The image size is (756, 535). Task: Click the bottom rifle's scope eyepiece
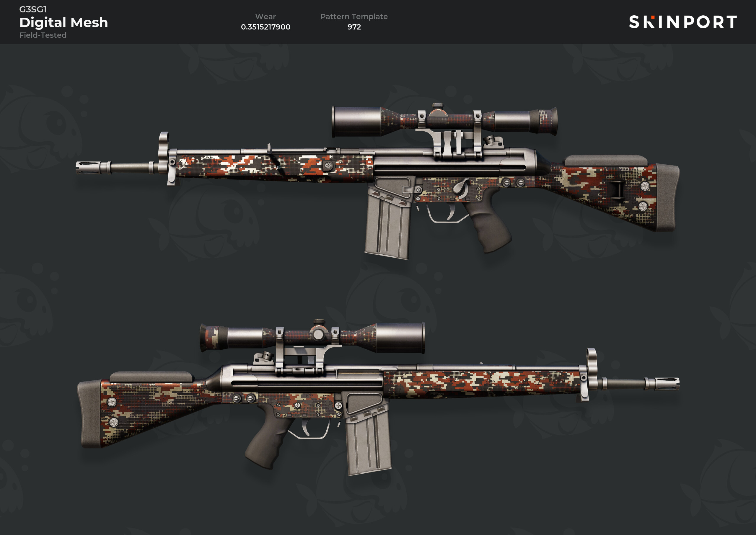(x=209, y=338)
